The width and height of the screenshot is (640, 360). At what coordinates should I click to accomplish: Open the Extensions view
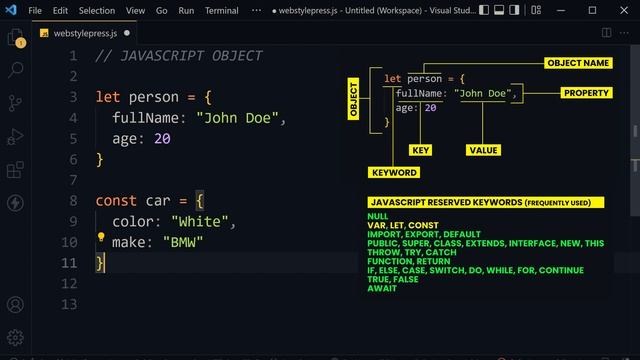pyautogui.click(x=16, y=170)
